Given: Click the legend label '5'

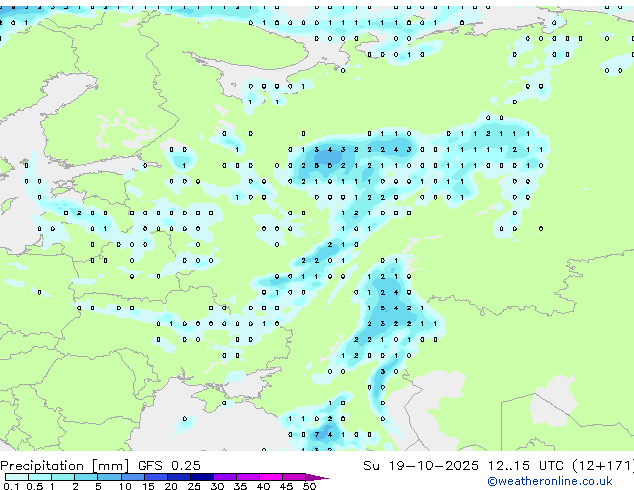Looking at the screenshot, I should click(98, 486).
